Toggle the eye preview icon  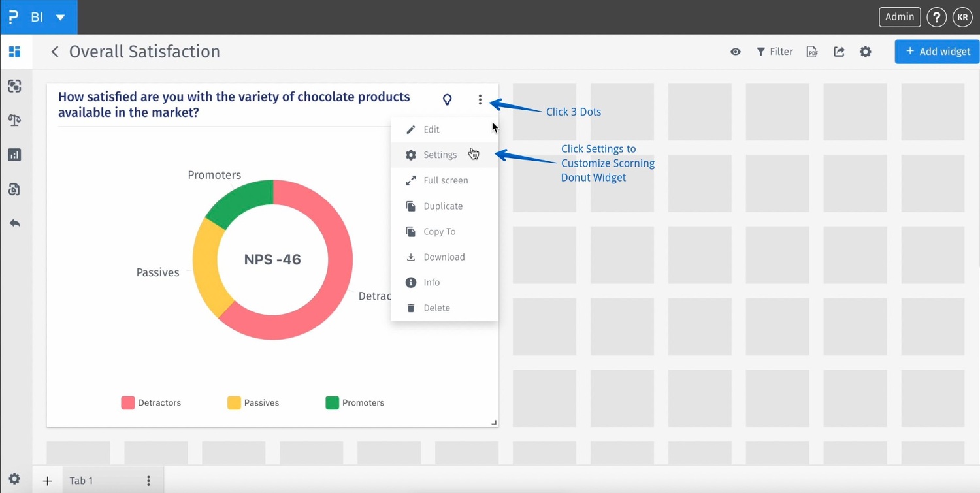[736, 52]
